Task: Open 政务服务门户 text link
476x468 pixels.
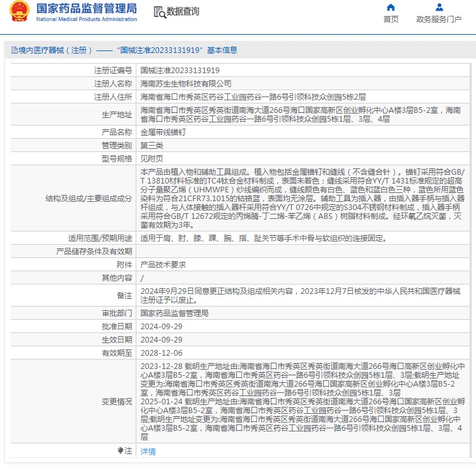Action: [x=439, y=19]
